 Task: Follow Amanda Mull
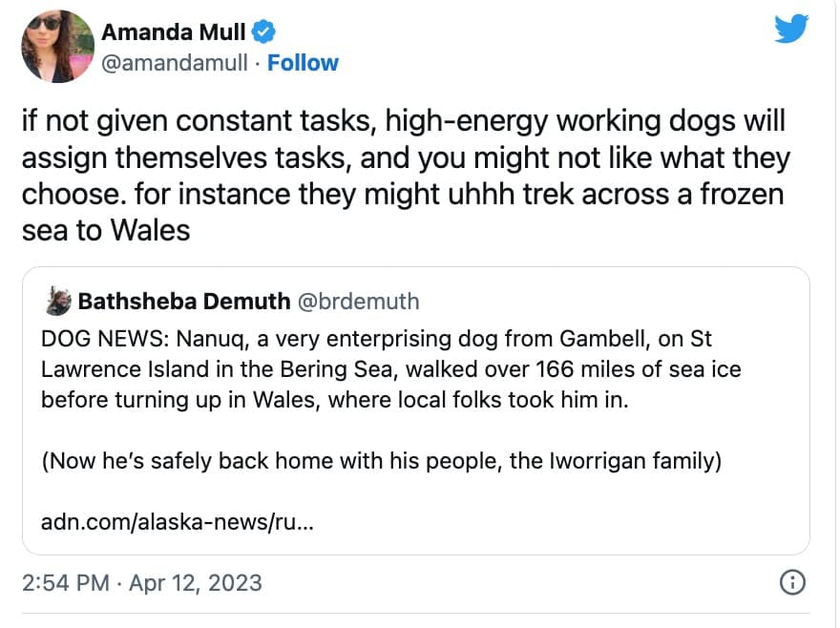[303, 63]
